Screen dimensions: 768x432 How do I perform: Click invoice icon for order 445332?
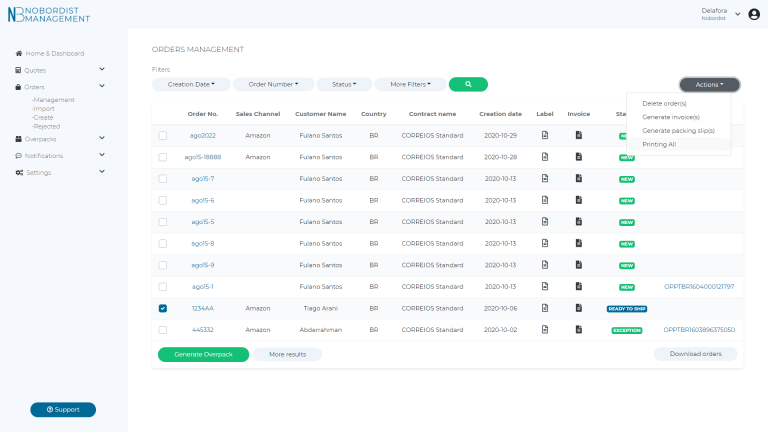tap(578, 329)
